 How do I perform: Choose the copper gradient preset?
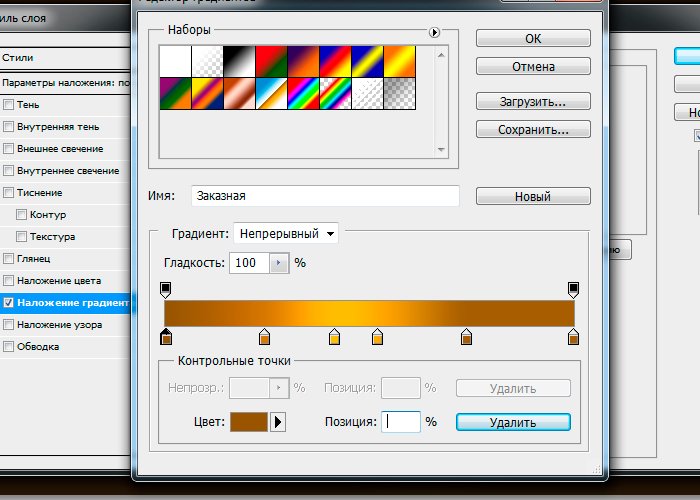[x=239, y=93]
